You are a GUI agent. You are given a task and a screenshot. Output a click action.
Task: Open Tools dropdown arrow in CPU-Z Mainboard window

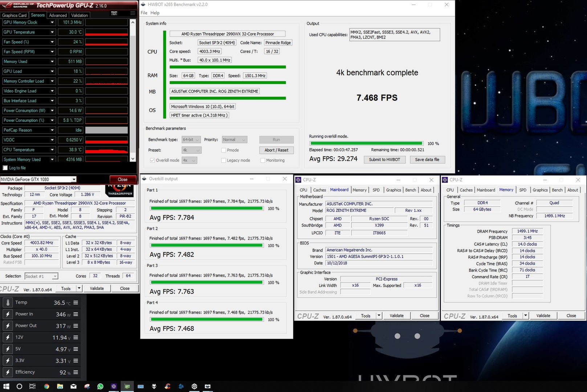pos(379,316)
